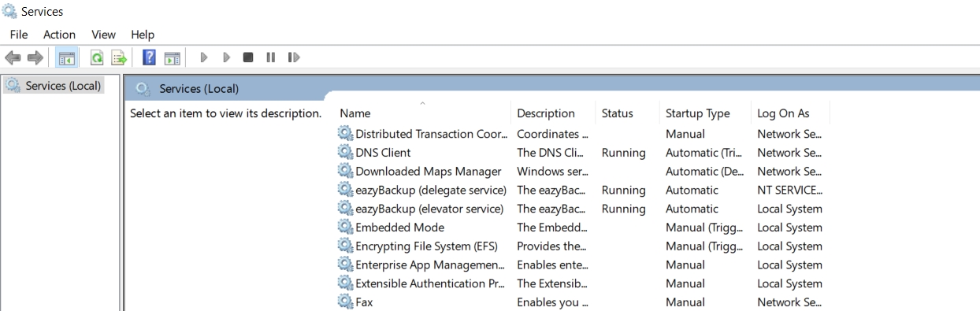
Task: Click the Stop Service square icon
Action: coord(248,57)
